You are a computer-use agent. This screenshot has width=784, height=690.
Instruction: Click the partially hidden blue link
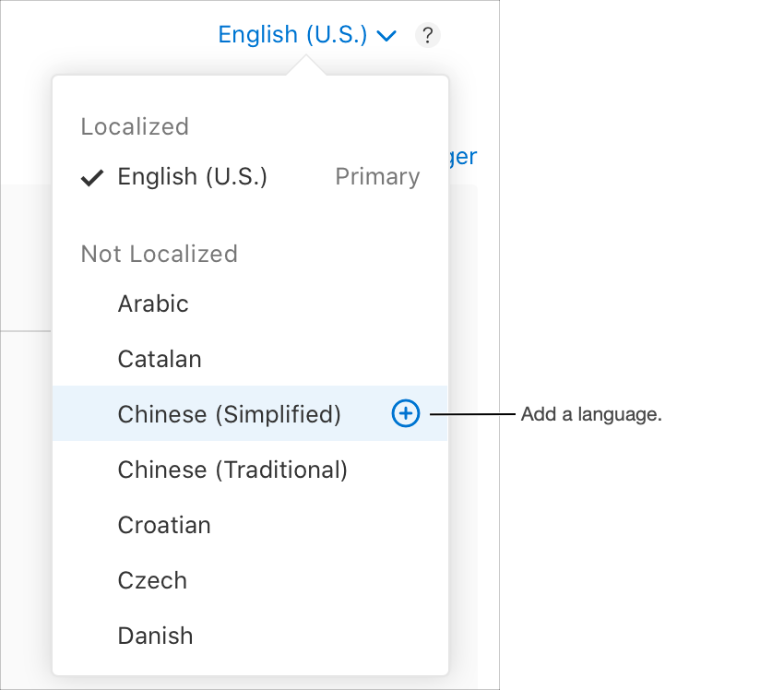[x=463, y=158]
